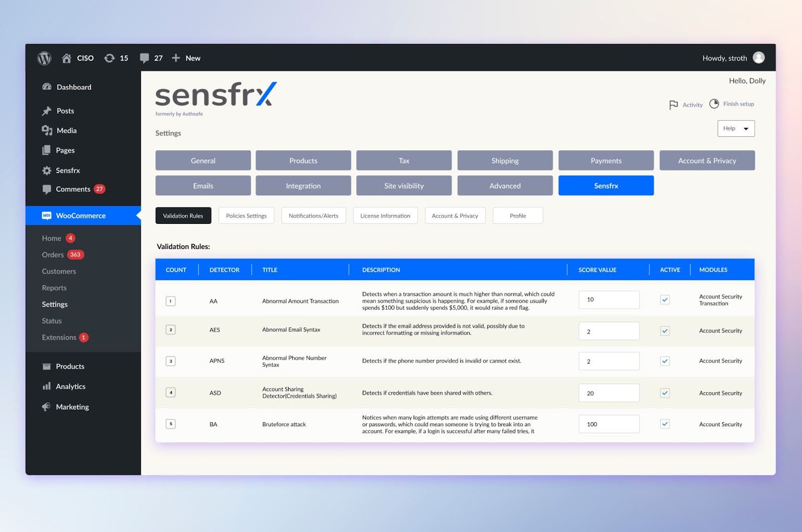Click the Activity flag icon

point(674,105)
